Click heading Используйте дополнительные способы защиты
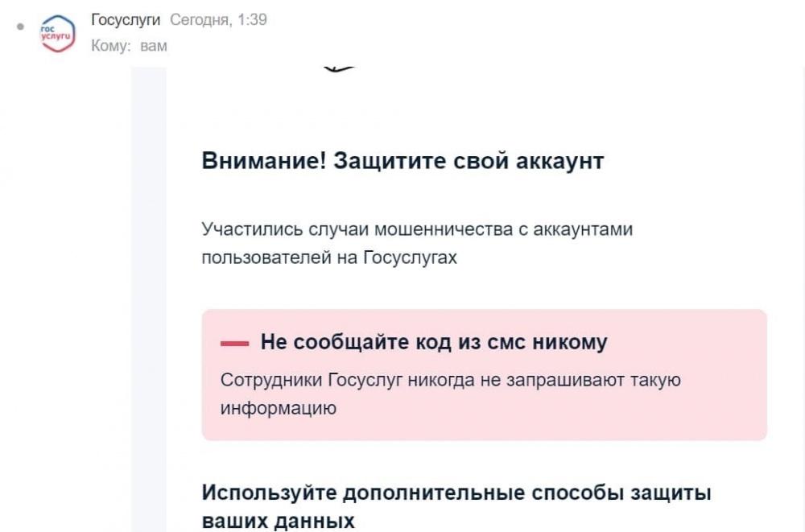The image size is (805, 532). [x=456, y=493]
